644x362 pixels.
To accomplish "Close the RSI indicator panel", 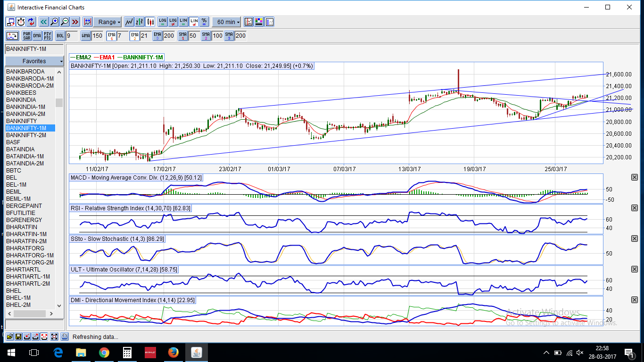I will tap(634, 208).
